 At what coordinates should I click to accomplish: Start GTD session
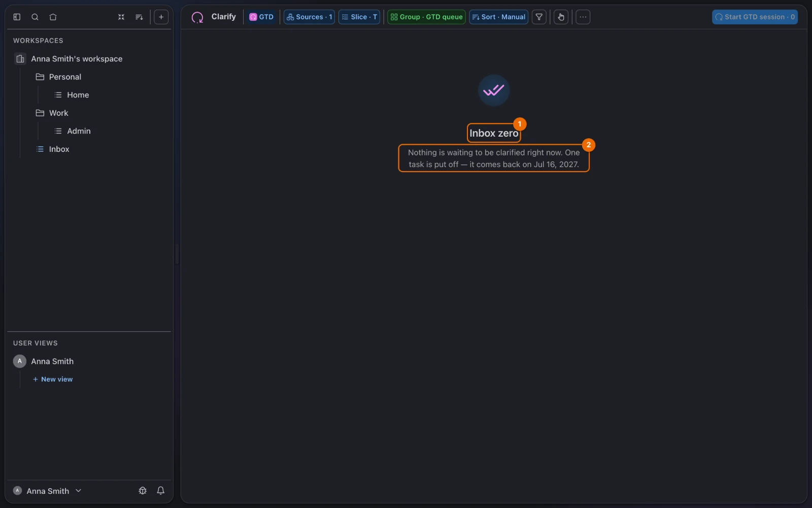[x=755, y=17]
